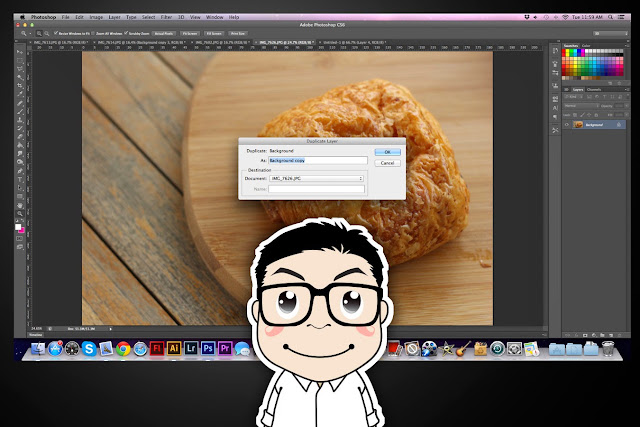Toggle Resize Windows to Fit checkbox
The width and height of the screenshot is (640, 427).
pyautogui.click(x=56, y=33)
